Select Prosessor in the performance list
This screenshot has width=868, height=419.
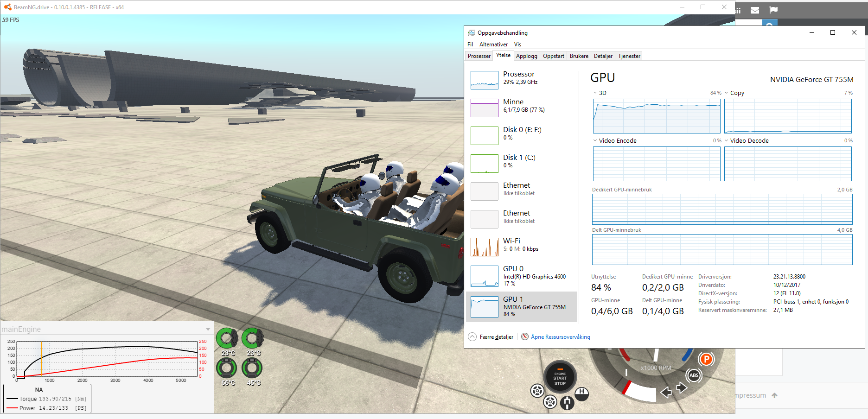pyautogui.click(x=522, y=80)
